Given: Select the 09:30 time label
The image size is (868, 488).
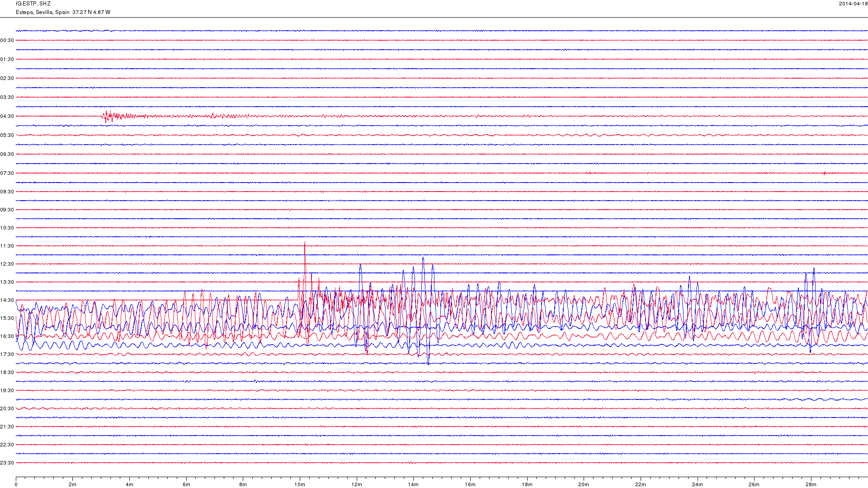Looking at the screenshot, I should click(7, 210).
